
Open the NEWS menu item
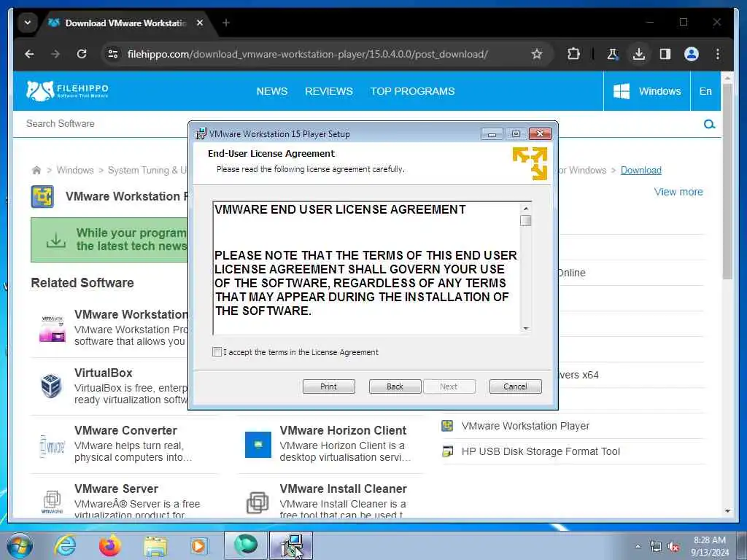(272, 91)
